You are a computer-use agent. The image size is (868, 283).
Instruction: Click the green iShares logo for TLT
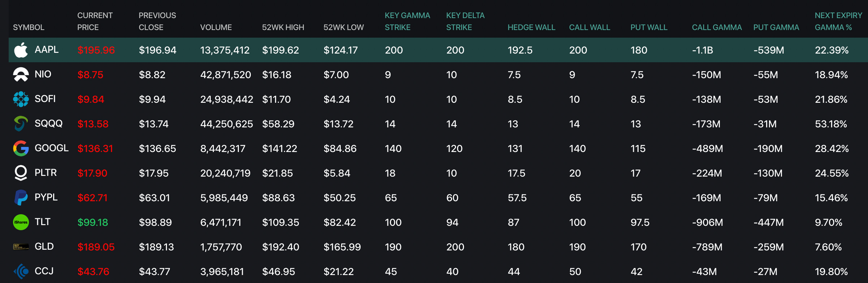pos(21,222)
